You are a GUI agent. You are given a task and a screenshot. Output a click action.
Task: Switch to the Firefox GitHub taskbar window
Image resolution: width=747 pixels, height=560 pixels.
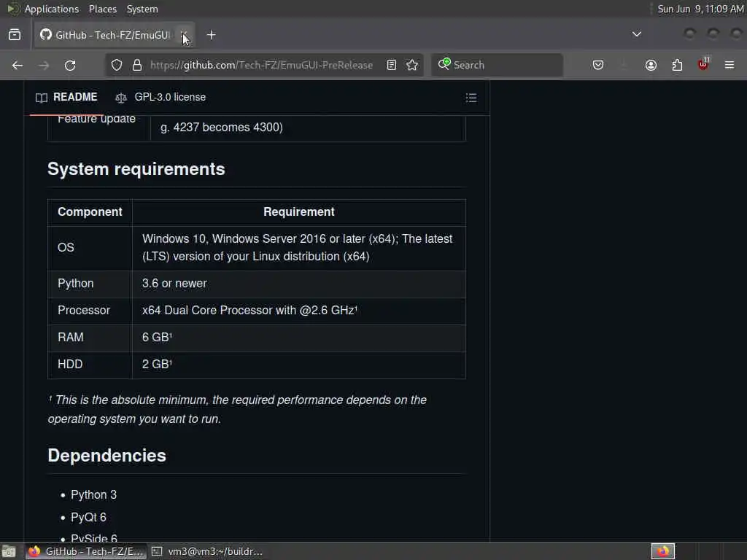[86, 551]
